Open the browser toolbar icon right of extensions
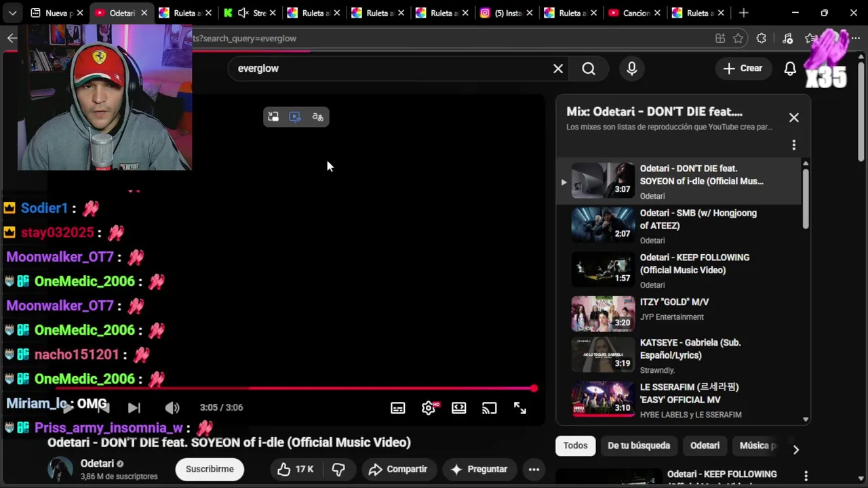This screenshot has height=488, width=868. pyautogui.click(x=787, y=39)
